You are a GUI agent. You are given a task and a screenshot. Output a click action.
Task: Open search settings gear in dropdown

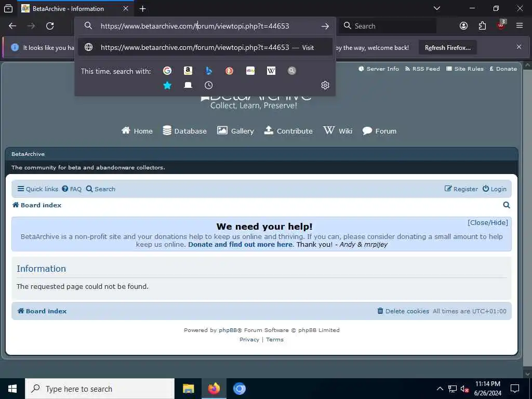click(x=325, y=85)
